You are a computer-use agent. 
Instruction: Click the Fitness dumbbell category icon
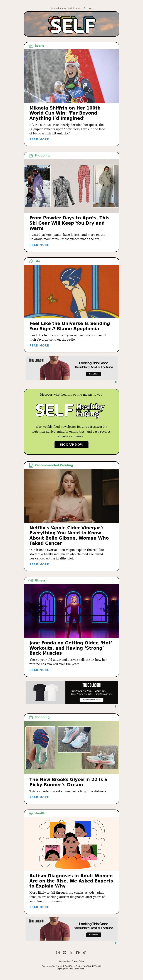[31, 581]
